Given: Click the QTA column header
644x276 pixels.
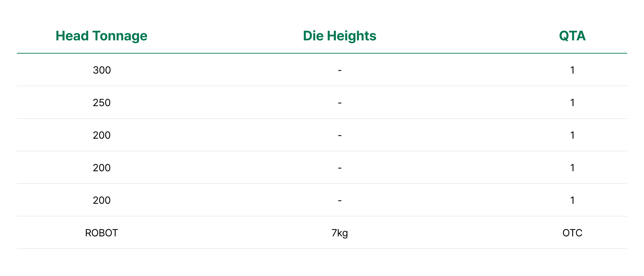Looking at the screenshot, I should (572, 36).
